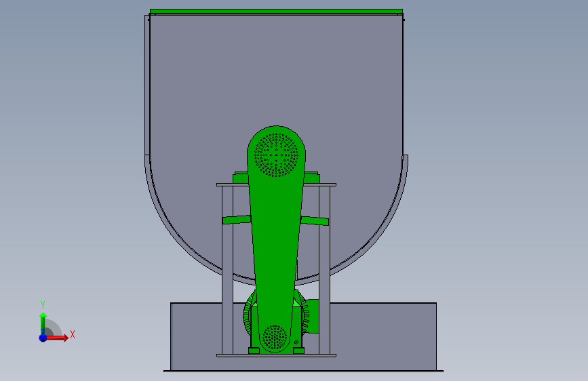Select the frame's top horizontal crossbar
The image size is (588, 381).
point(277,184)
